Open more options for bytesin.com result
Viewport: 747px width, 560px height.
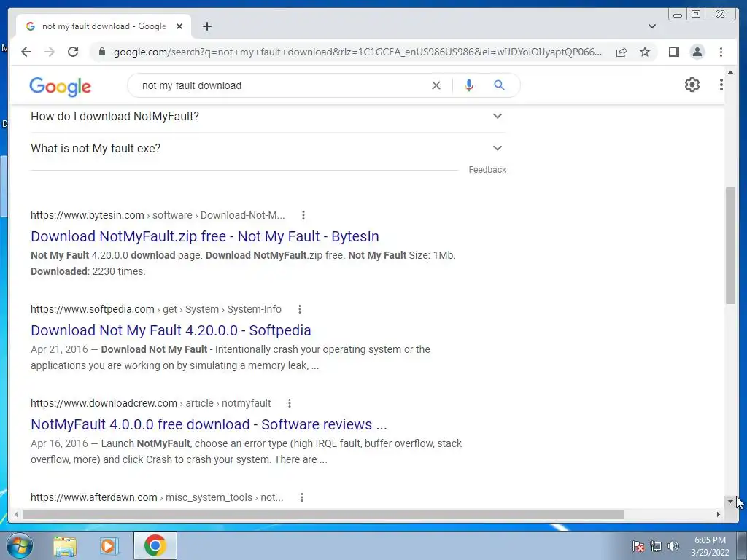(303, 215)
